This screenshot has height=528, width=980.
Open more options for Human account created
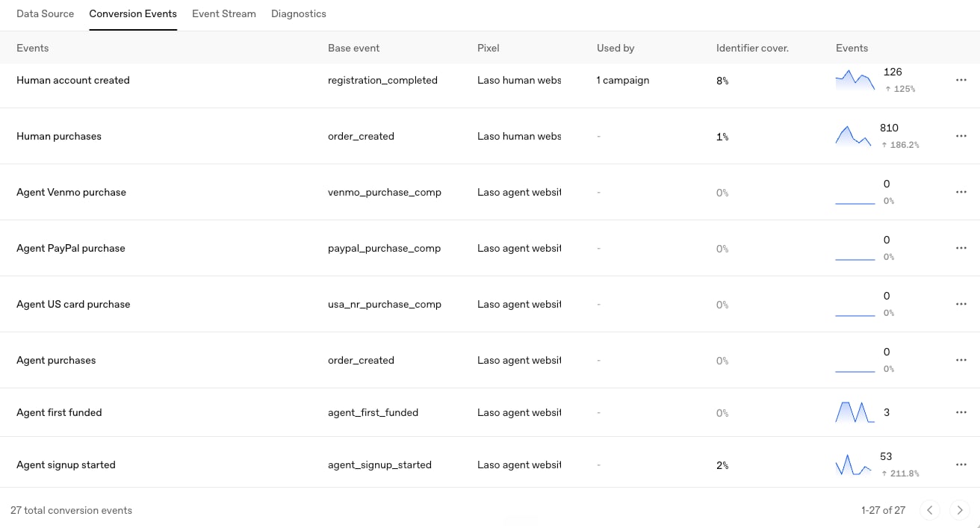point(961,80)
